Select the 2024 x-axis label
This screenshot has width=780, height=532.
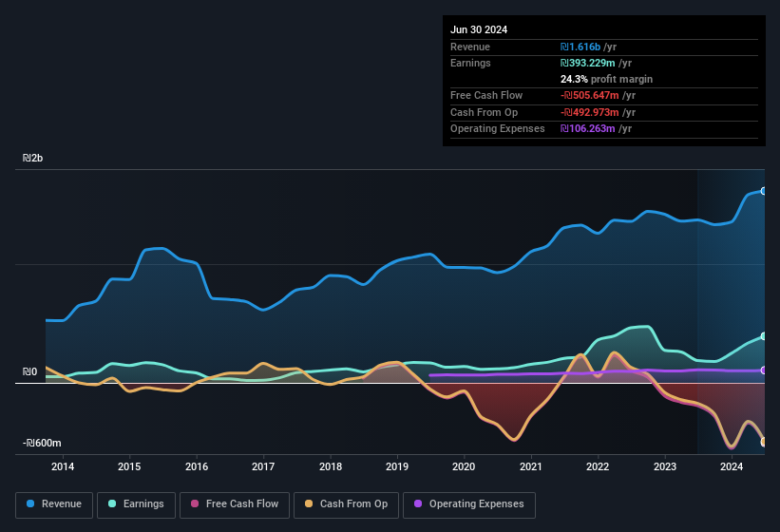732,466
